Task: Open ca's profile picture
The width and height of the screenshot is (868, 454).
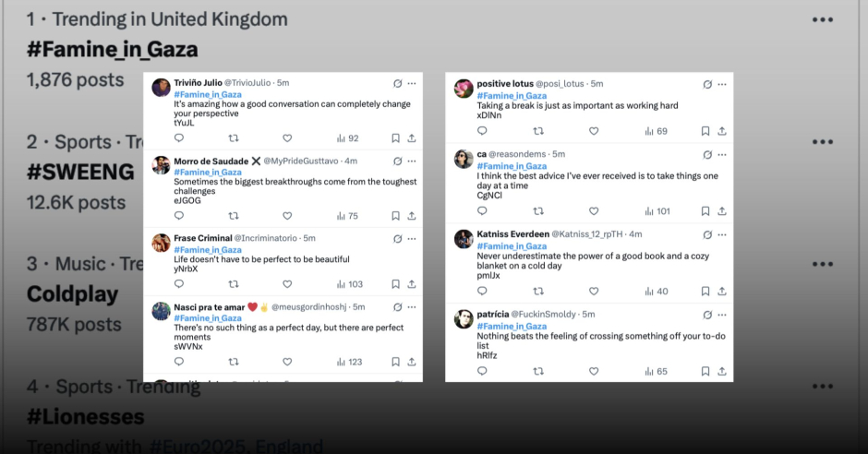Action: [464, 159]
